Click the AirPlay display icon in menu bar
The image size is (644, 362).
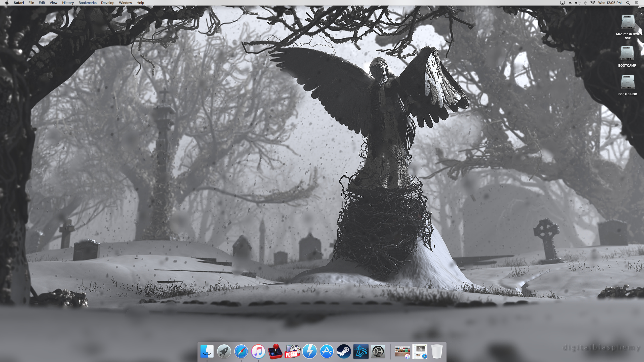pos(562,3)
